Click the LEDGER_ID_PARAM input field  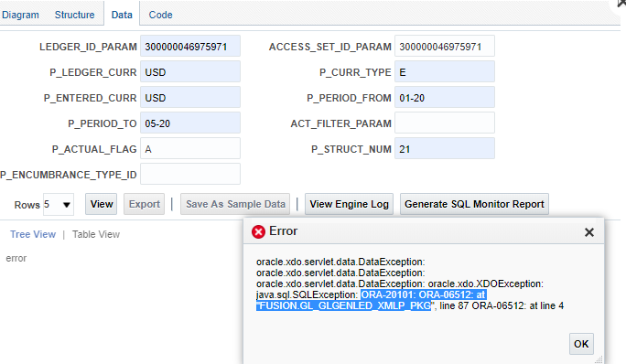(190, 47)
